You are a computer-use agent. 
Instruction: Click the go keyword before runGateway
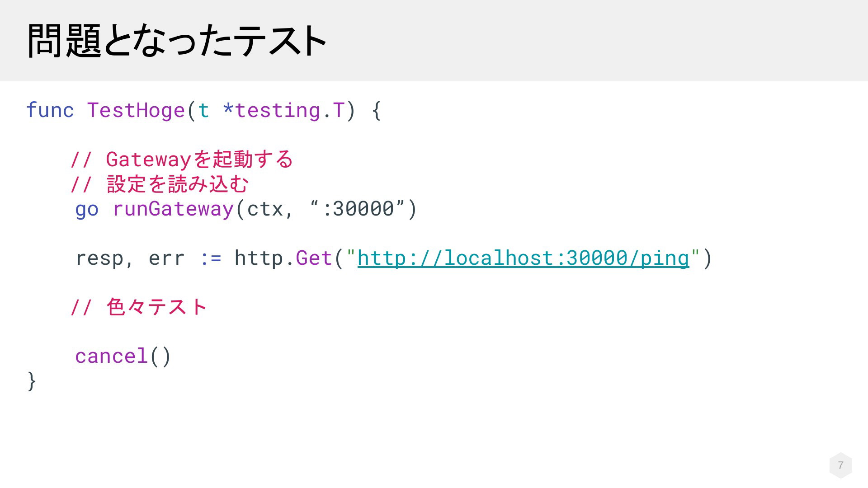point(86,209)
